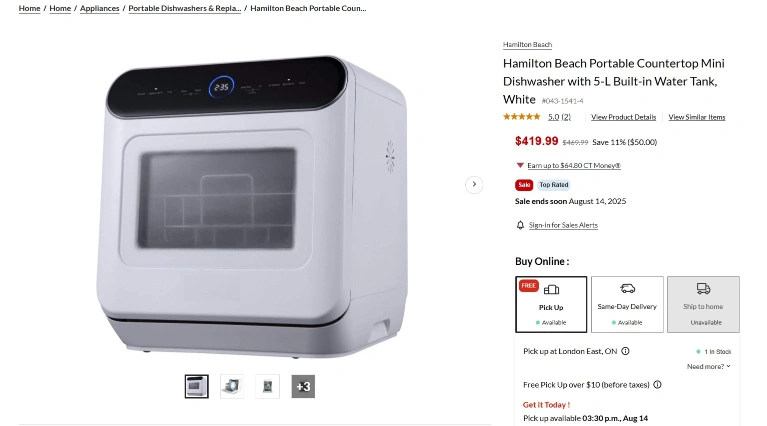Screen dimensions: 767x426
Task: Select the free Pick Up option
Action: (x=551, y=305)
